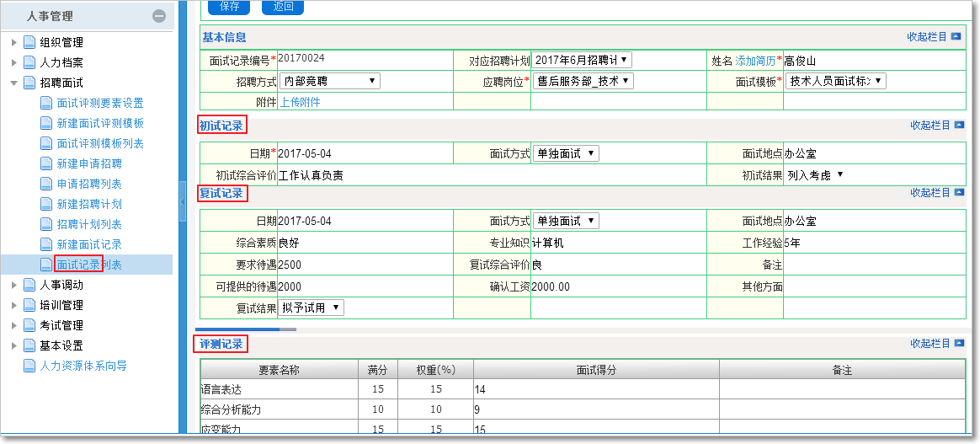
Task: Click 收起栏目 link in 评测记录 header
Action: point(930,343)
